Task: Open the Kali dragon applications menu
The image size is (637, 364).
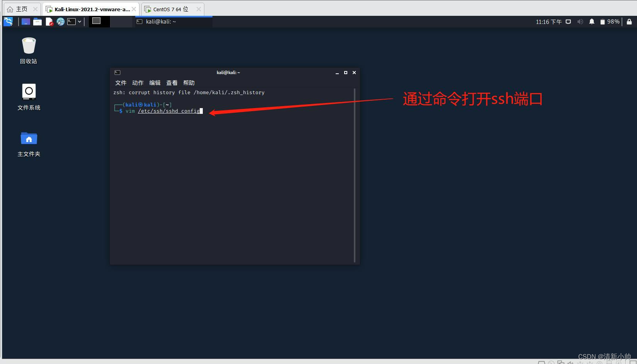Action: click(8, 22)
